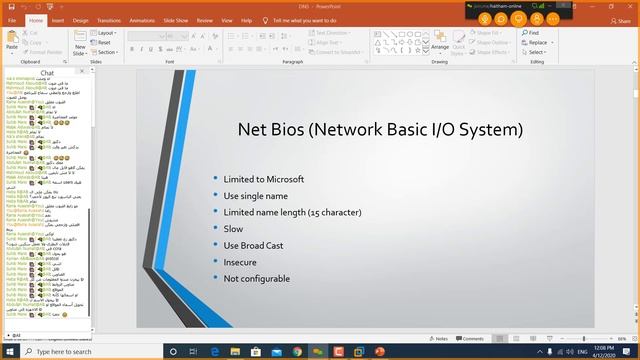
Task: Expand the shapes gallery More arrow
Action: (x=426, y=51)
